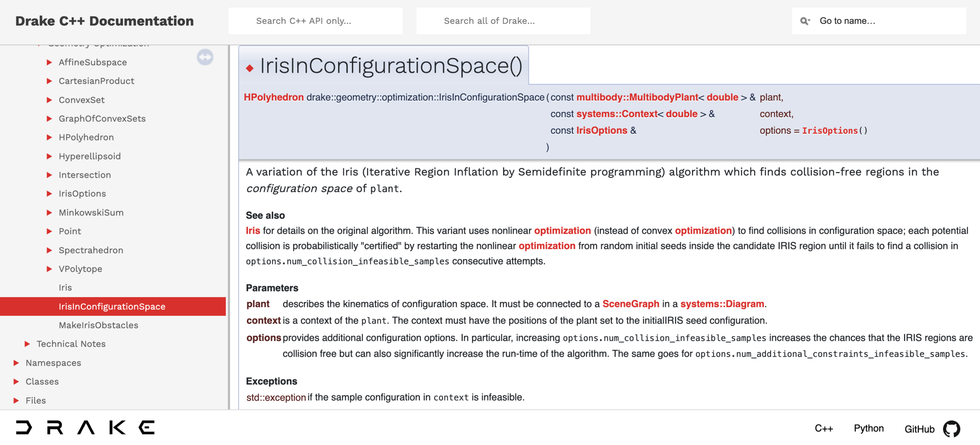This screenshot has width=980, height=445.
Task: Expand the Files tree arrow
Action: point(16,400)
